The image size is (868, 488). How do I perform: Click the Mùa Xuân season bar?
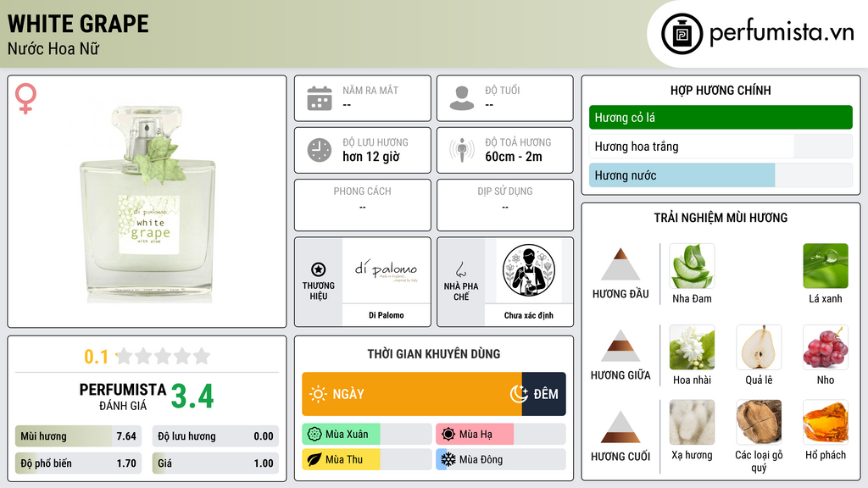coord(367,435)
